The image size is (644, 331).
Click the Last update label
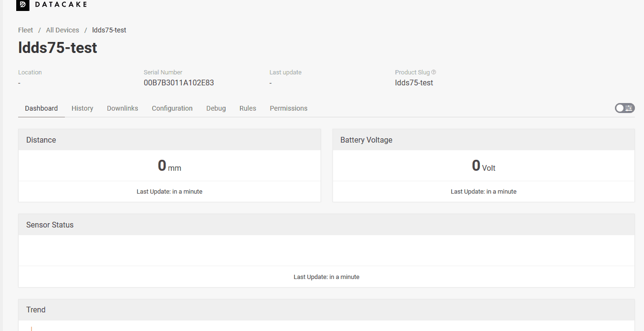(x=285, y=72)
